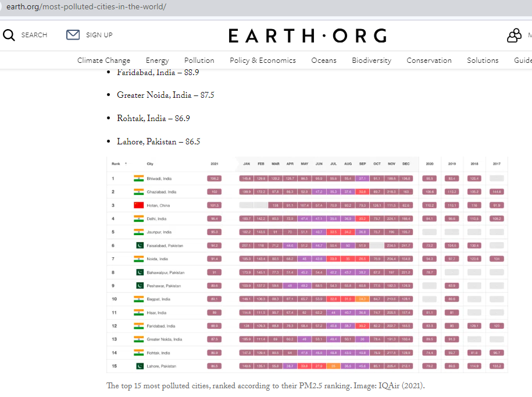The height and width of the screenshot is (397, 532).
Task: Click the orange July cell for Lahore
Action: [x=334, y=366]
